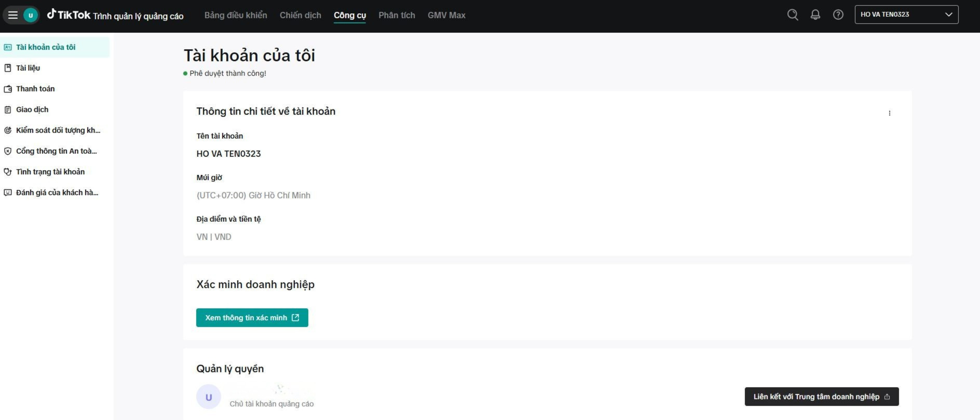Open the Chiến dịch tab
The width and height of the screenshot is (980, 420).
point(300,15)
